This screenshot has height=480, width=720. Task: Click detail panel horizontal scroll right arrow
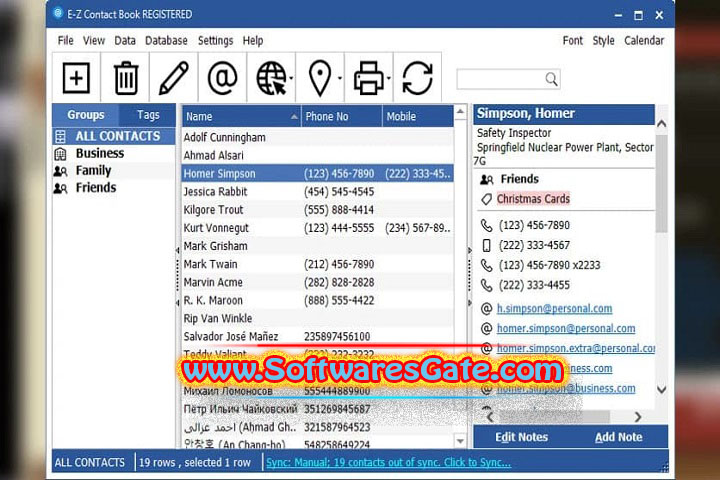coord(638,417)
